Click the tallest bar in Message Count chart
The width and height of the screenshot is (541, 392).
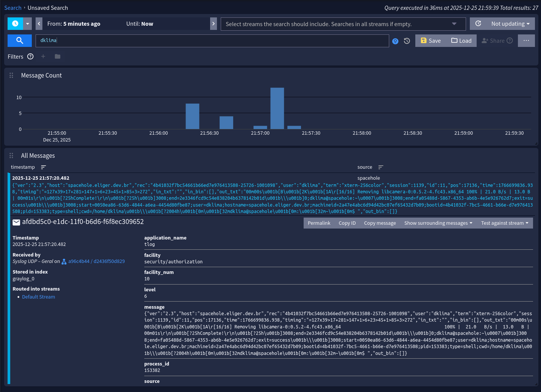pos(277,108)
